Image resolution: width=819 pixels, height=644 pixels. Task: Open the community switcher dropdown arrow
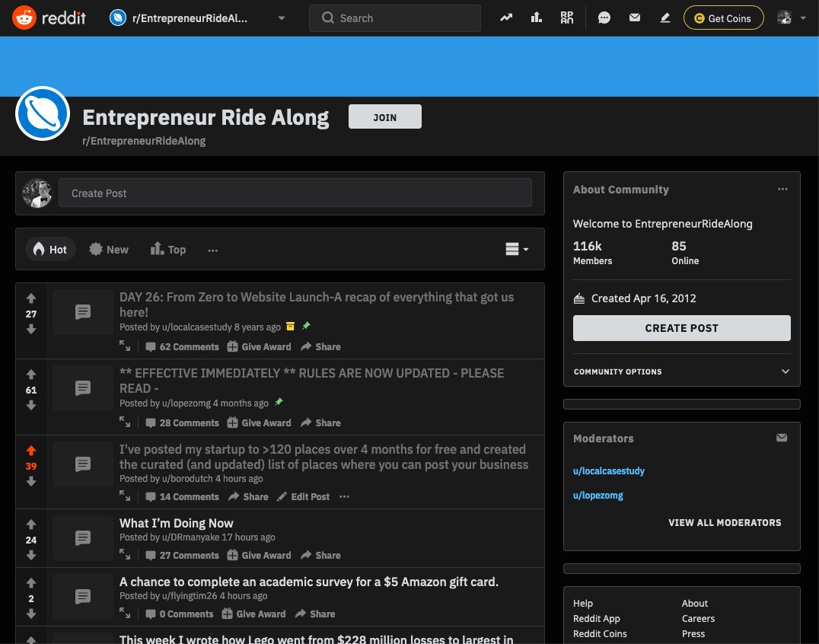[282, 18]
